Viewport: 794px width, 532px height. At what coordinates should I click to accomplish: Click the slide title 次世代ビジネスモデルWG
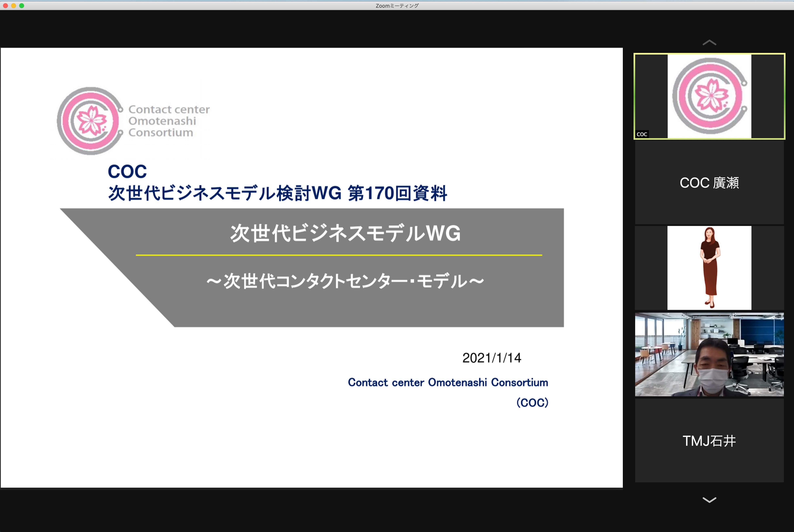[x=345, y=233]
